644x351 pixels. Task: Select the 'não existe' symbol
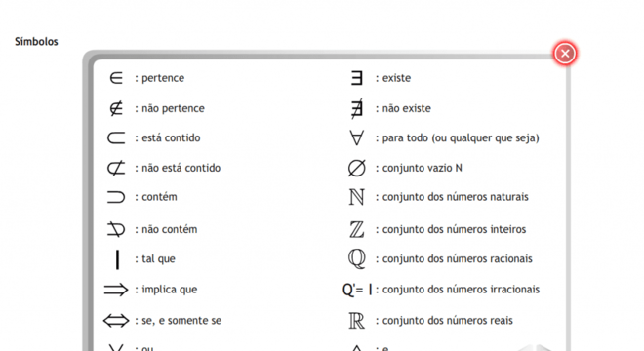point(357,108)
